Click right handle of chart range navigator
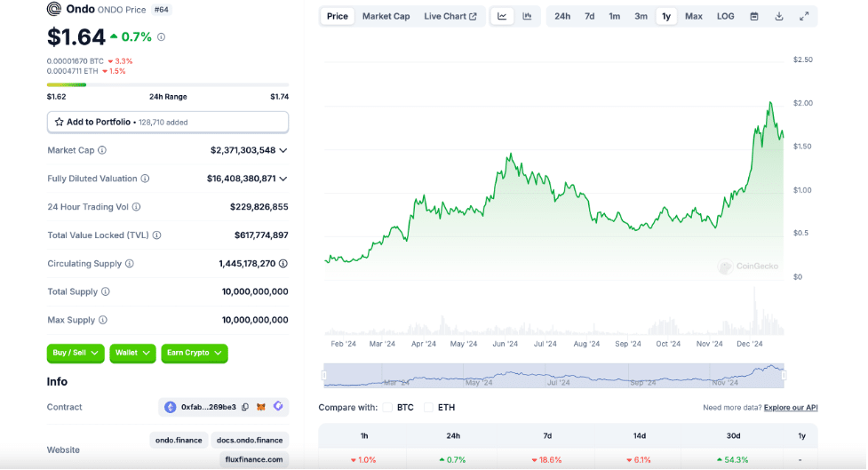Image resolution: width=868 pixels, height=470 pixels. pyautogui.click(x=784, y=375)
